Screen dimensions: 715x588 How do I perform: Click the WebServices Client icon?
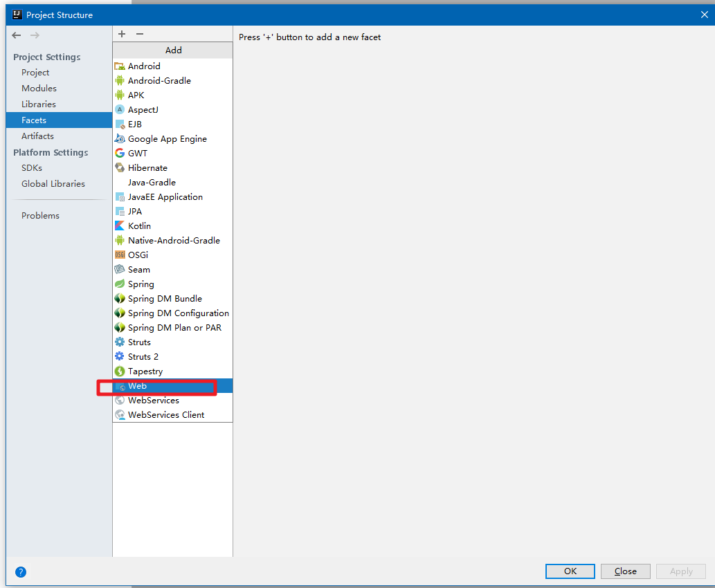120,415
